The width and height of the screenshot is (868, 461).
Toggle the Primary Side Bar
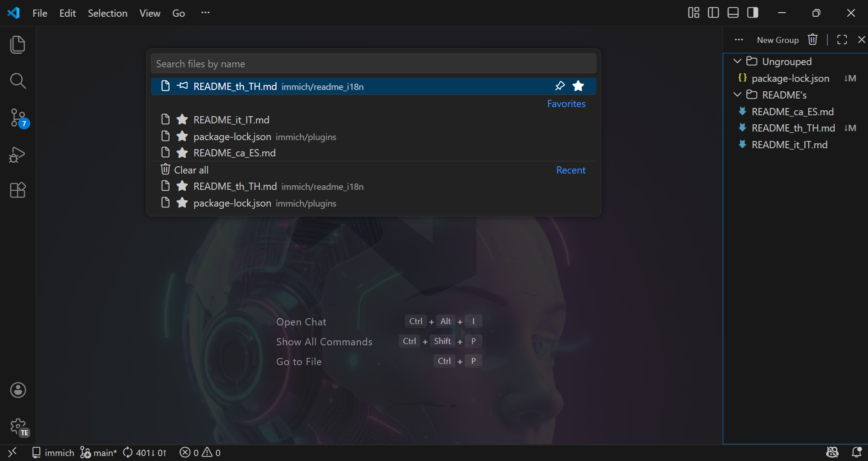(713, 13)
